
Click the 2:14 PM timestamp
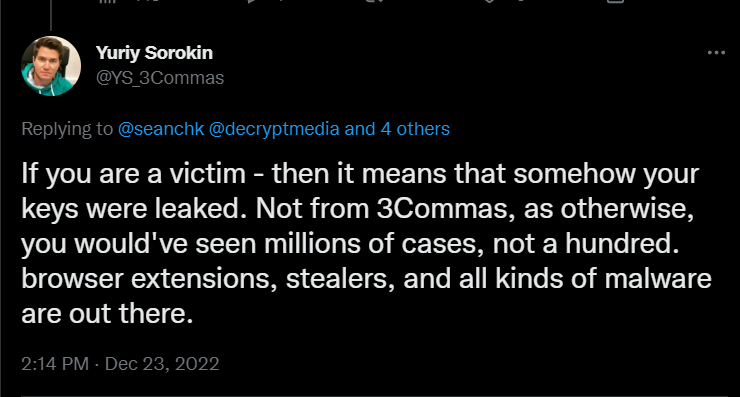tap(55, 364)
